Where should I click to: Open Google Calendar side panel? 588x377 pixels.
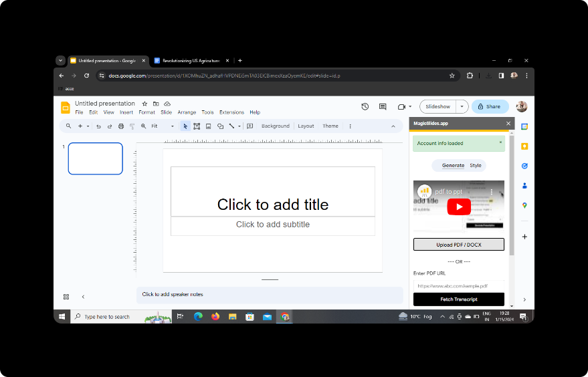click(524, 126)
